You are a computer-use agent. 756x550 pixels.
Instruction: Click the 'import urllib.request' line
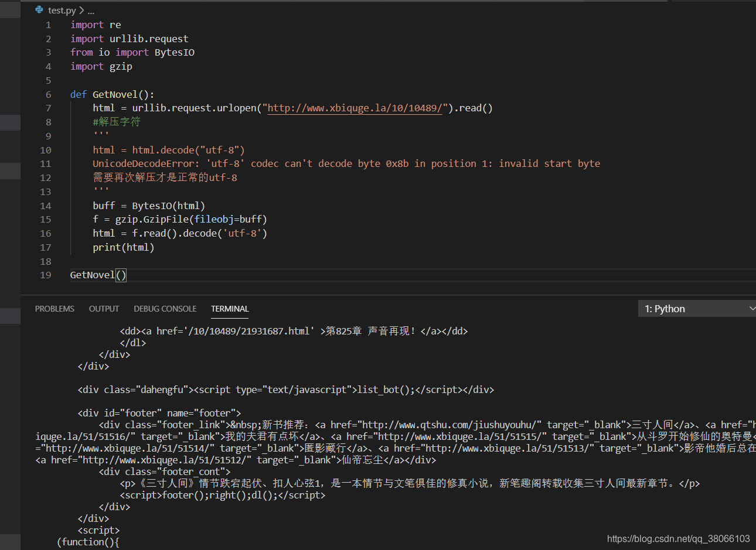pyautogui.click(x=130, y=39)
